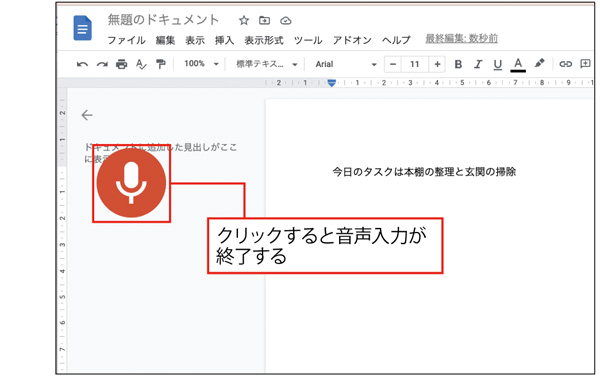600x380 pixels.
Task: Run spelling and grammar check
Action: (x=141, y=64)
